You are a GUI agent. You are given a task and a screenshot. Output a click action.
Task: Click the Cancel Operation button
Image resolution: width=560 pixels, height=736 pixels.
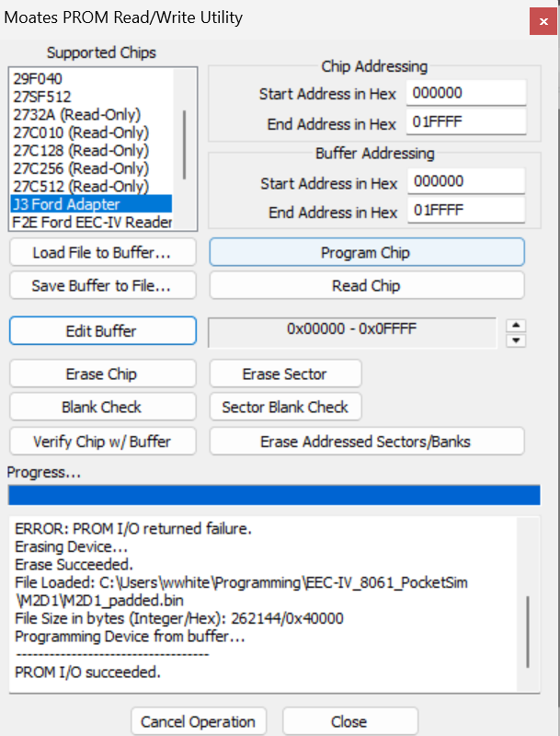coord(198,721)
